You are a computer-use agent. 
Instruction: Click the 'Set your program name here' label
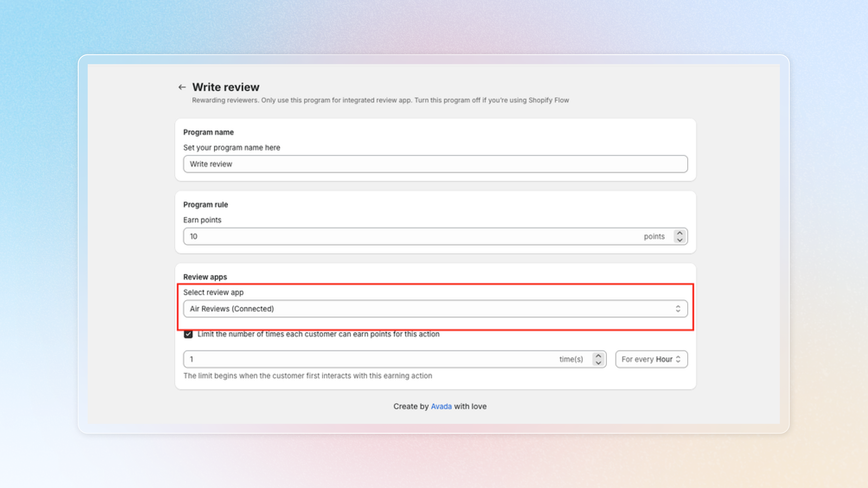point(231,148)
